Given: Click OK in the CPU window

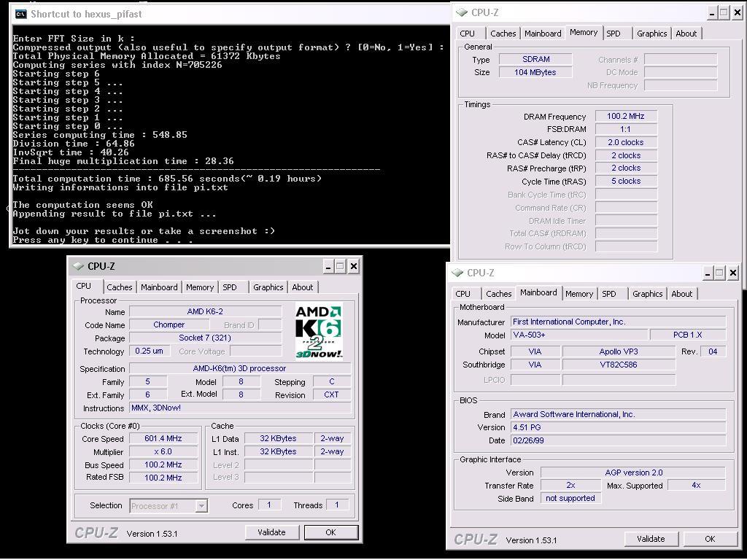Looking at the screenshot, I should [x=330, y=532].
